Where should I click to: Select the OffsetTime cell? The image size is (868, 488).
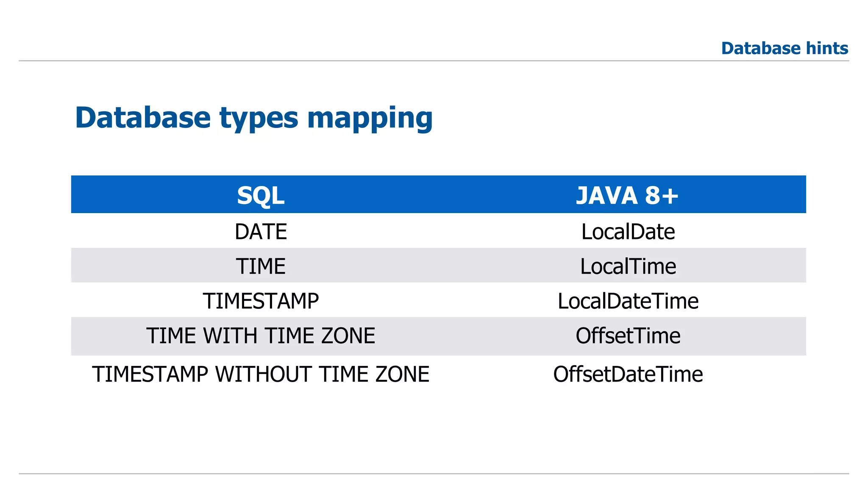[628, 336]
